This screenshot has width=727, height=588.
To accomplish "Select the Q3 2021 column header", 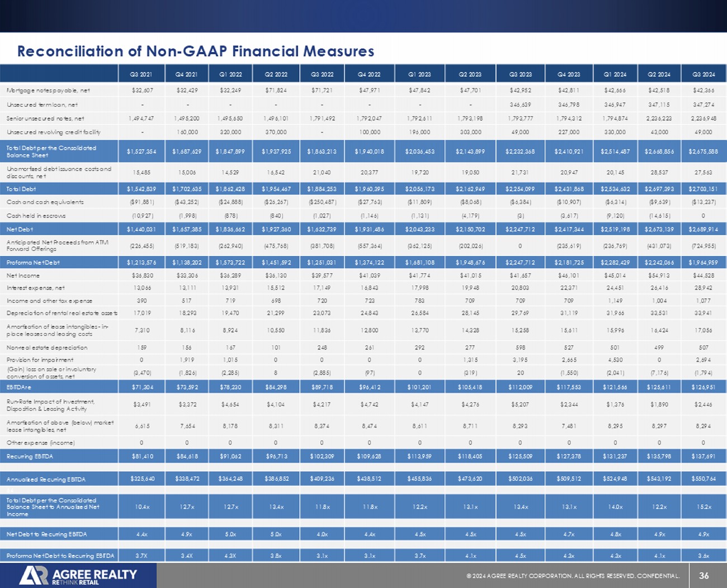I will (x=141, y=74).
